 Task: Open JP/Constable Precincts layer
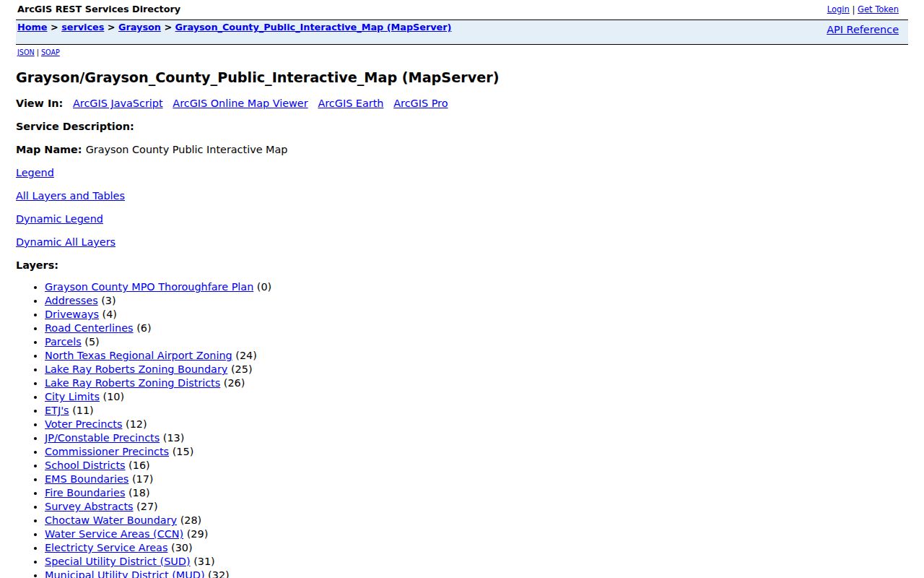102,438
